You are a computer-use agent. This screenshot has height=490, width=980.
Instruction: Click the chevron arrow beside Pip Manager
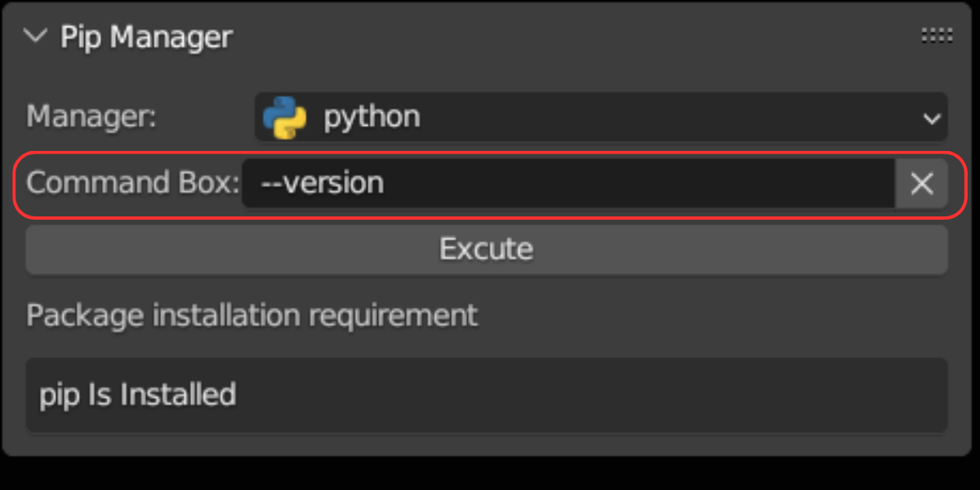pos(34,36)
